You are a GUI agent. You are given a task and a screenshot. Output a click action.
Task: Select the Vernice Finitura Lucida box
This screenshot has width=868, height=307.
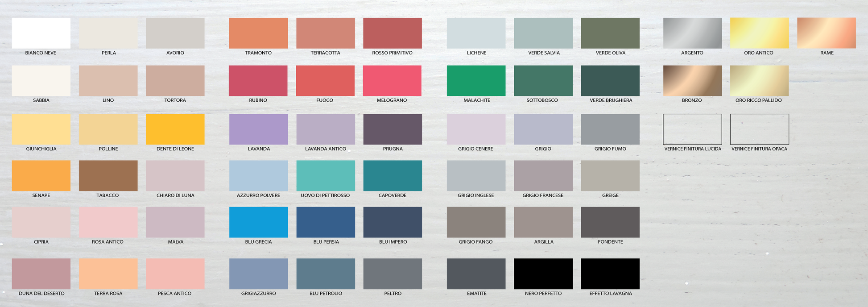(x=692, y=129)
